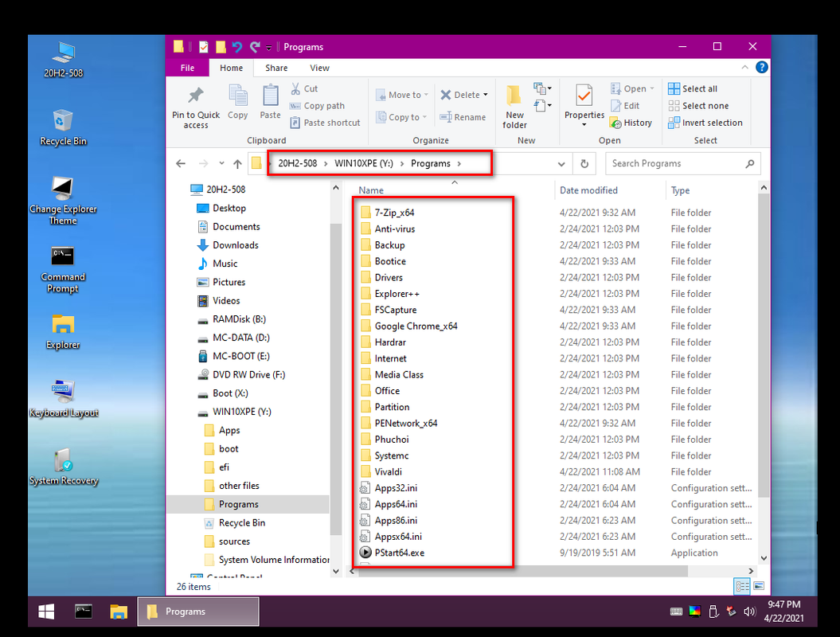Switch to the Home ribbon tab
Screen dimensions: 840x637
pos(232,68)
